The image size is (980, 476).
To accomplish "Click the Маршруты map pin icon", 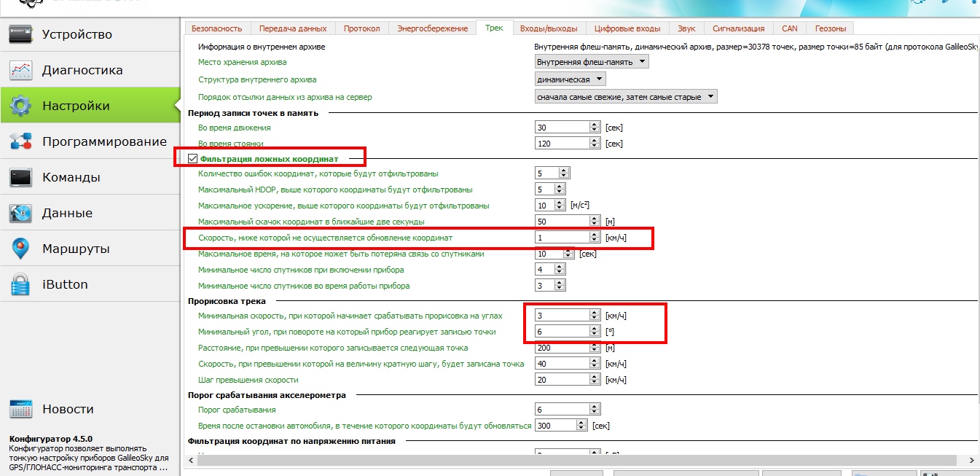I will point(20,249).
